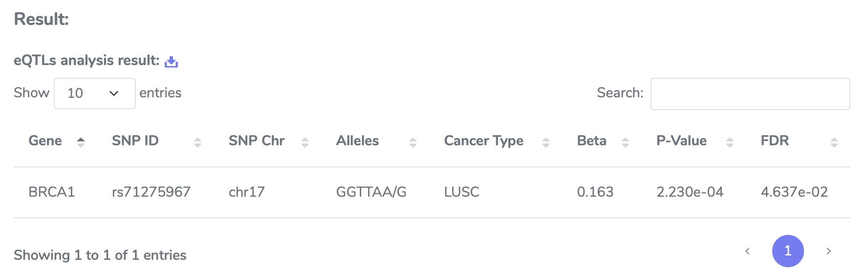Image resolution: width=868 pixels, height=276 pixels.
Task: Click the Gene column header
Action: (x=45, y=141)
